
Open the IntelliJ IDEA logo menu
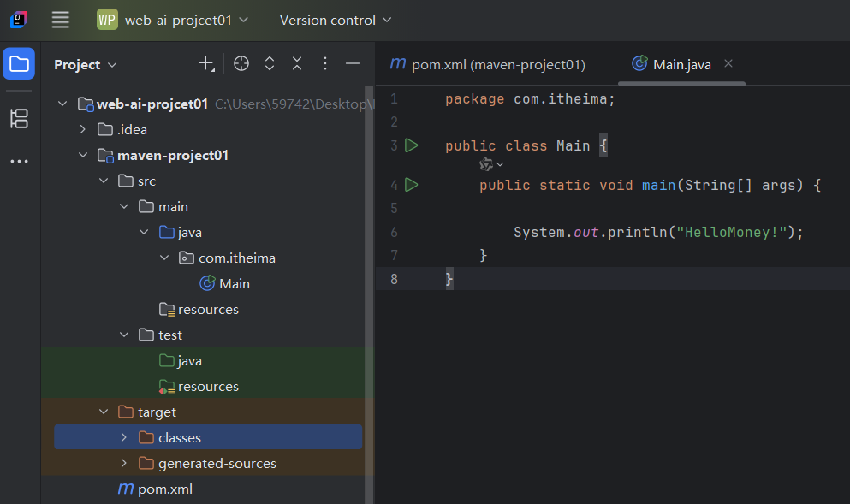[19, 20]
